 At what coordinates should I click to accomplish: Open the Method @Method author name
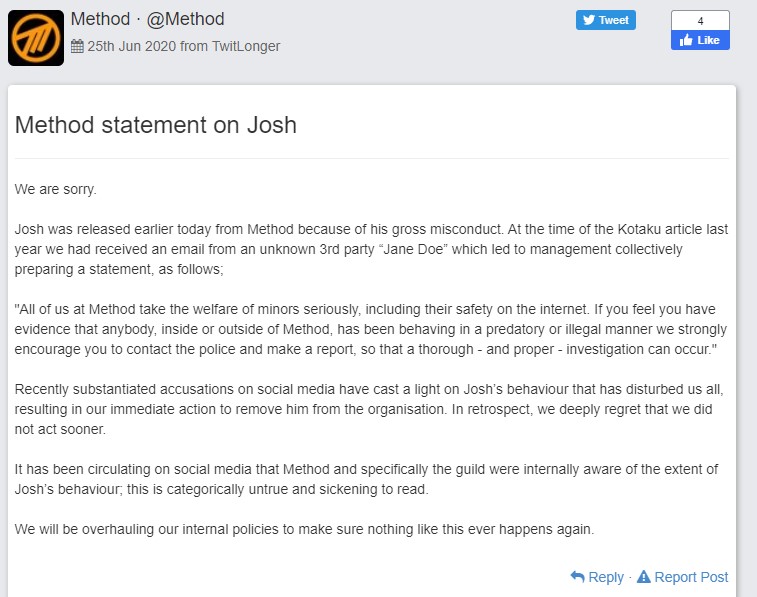tap(147, 19)
